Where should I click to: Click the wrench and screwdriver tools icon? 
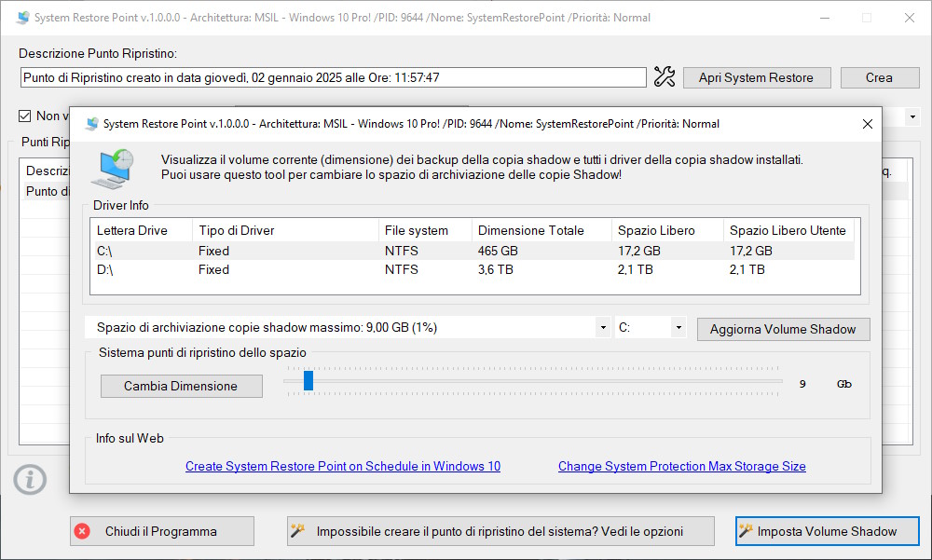[664, 76]
